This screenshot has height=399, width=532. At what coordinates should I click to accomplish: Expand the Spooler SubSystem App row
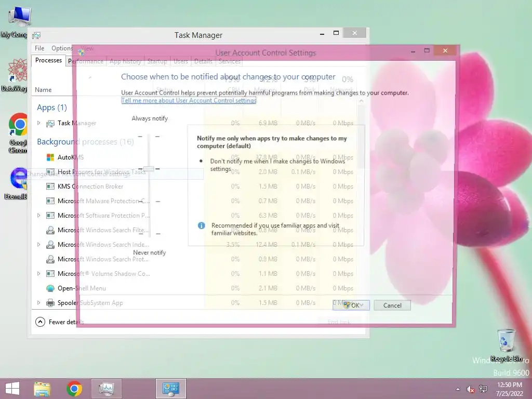[x=38, y=303]
